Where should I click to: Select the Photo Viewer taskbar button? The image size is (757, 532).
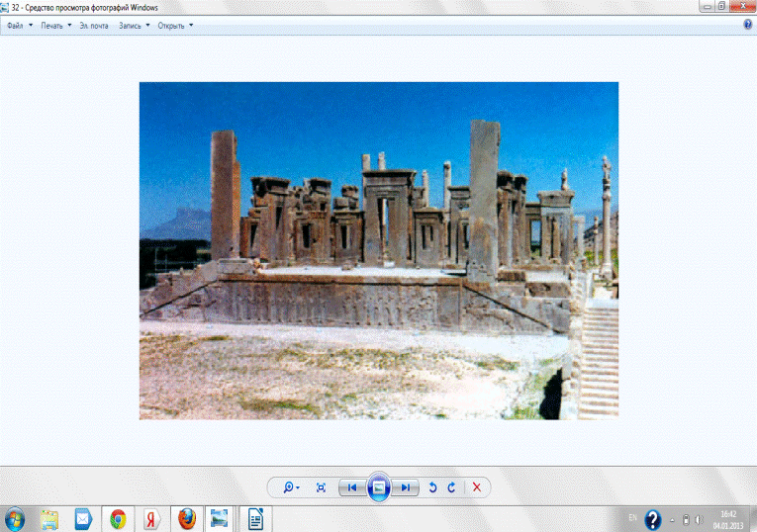tap(219, 519)
